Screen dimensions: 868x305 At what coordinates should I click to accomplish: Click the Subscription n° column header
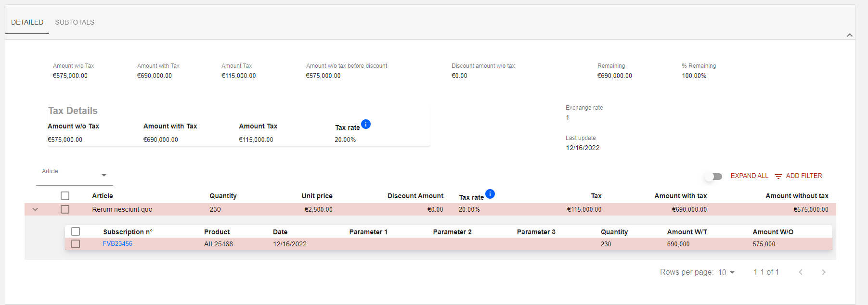click(x=128, y=232)
